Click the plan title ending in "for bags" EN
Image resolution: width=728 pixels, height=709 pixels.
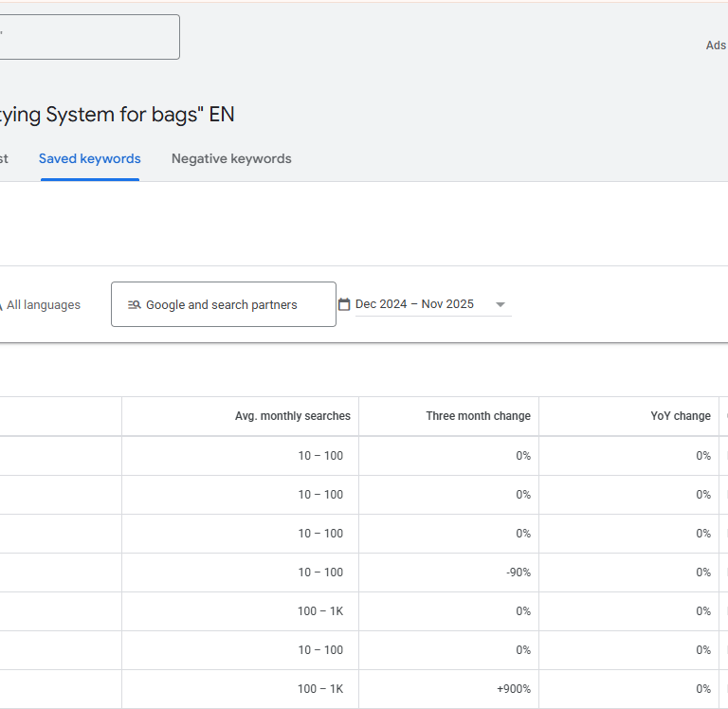[118, 115]
